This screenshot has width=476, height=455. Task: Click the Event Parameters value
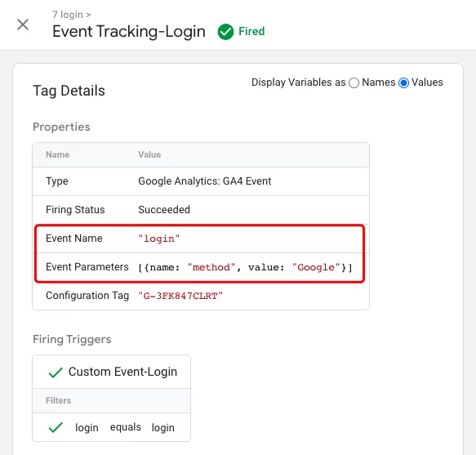coord(245,268)
